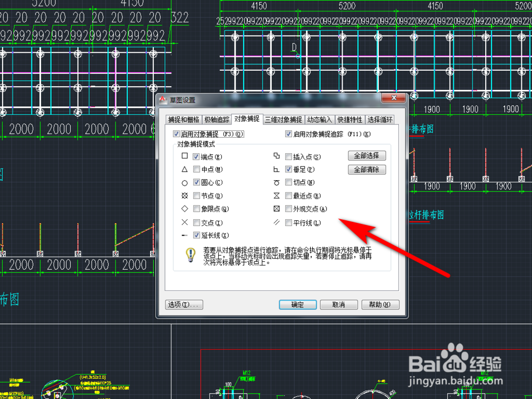Cancel the dialog with 取消
The image size is (532, 399).
point(338,305)
